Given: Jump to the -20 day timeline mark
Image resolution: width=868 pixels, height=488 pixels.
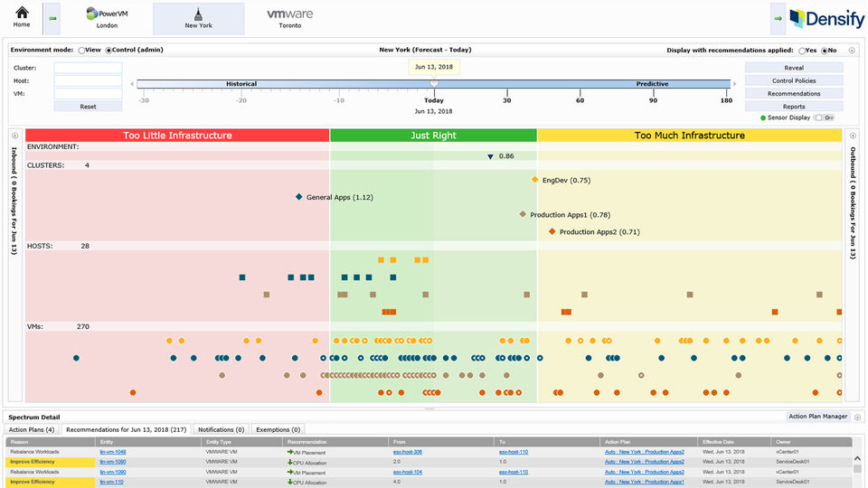Looking at the screenshot, I should [241, 100].
